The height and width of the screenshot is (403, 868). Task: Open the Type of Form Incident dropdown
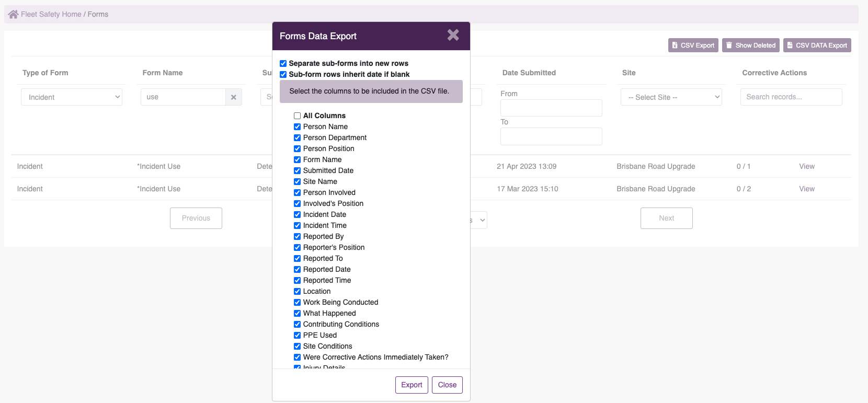click(x=72, y=97)
